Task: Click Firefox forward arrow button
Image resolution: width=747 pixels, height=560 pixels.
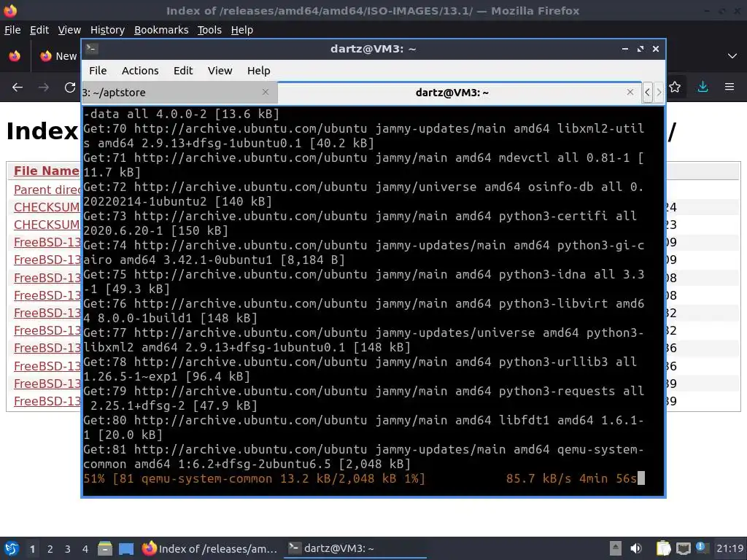Action: coord(44,87)
